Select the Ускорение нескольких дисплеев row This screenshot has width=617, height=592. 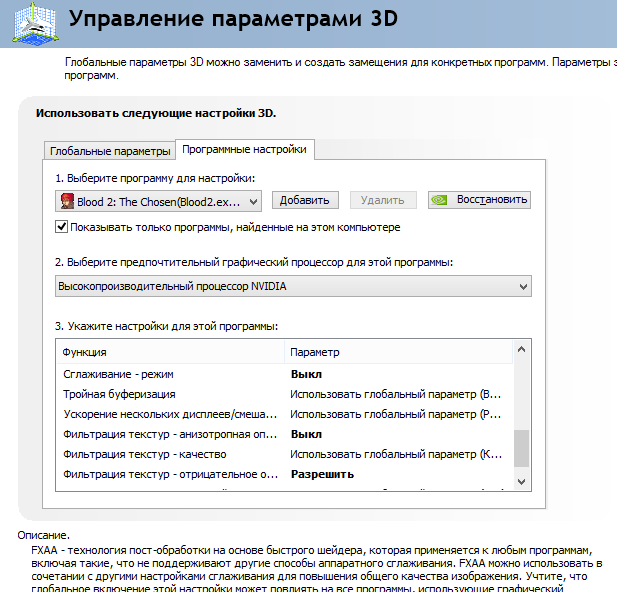click(284, 414)
